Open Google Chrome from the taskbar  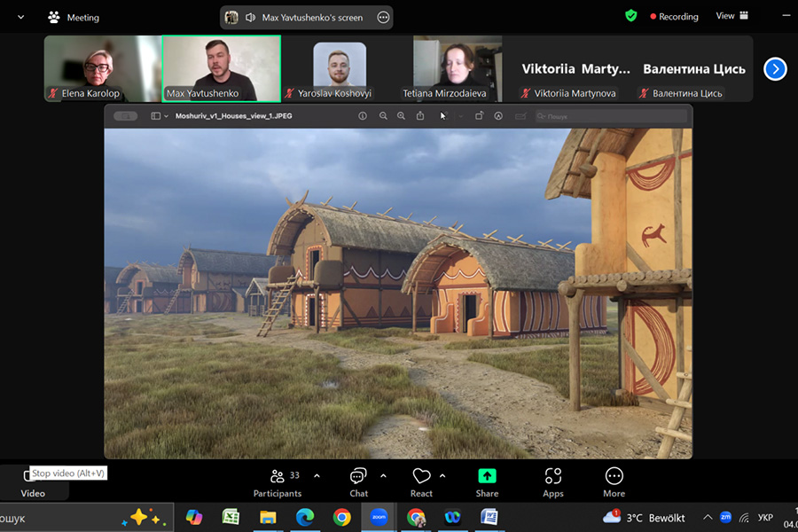click(x=341, y=517)
